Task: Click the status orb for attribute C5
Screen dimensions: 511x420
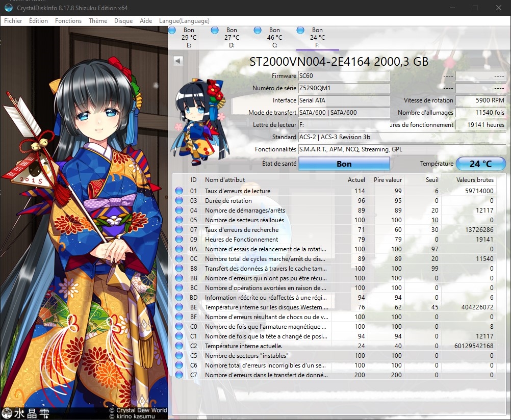Action: pyautogui.click(x=179, y=355)
